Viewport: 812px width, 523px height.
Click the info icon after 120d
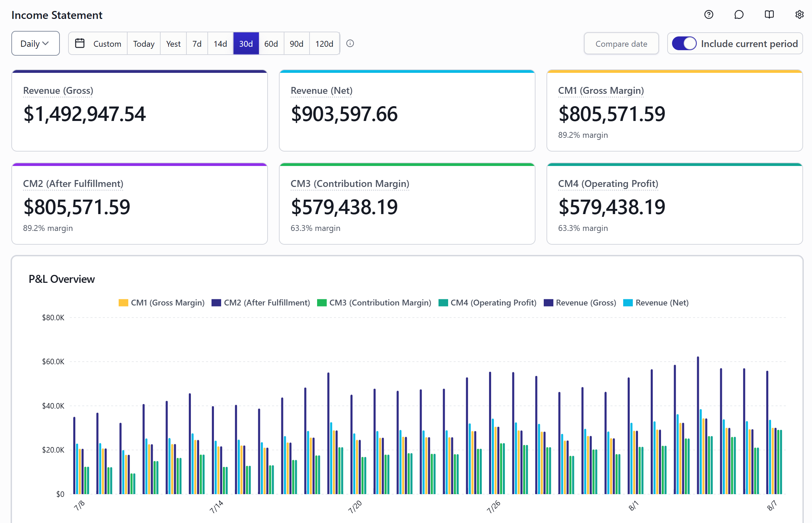(x=350, y=43)
